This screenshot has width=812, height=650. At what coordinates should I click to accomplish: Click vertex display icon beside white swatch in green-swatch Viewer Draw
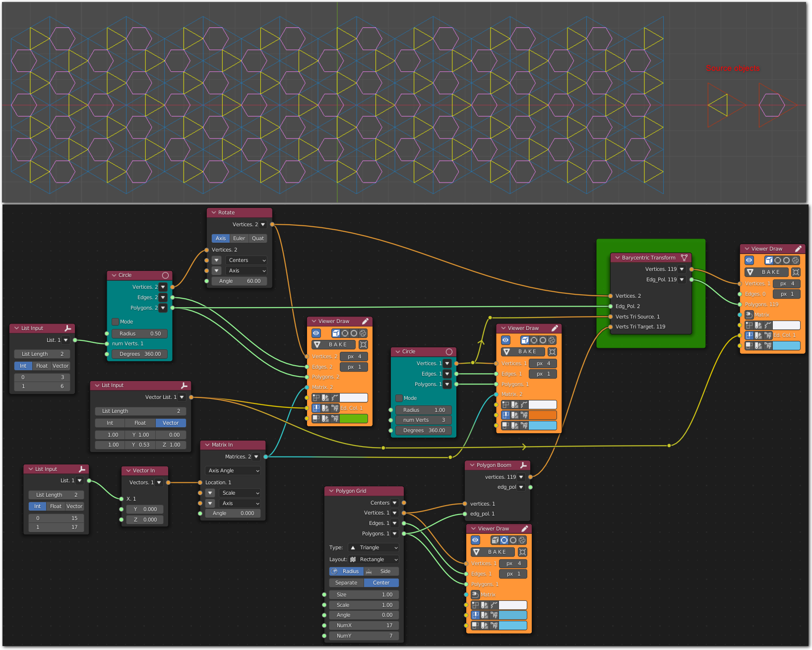(316, 397)
